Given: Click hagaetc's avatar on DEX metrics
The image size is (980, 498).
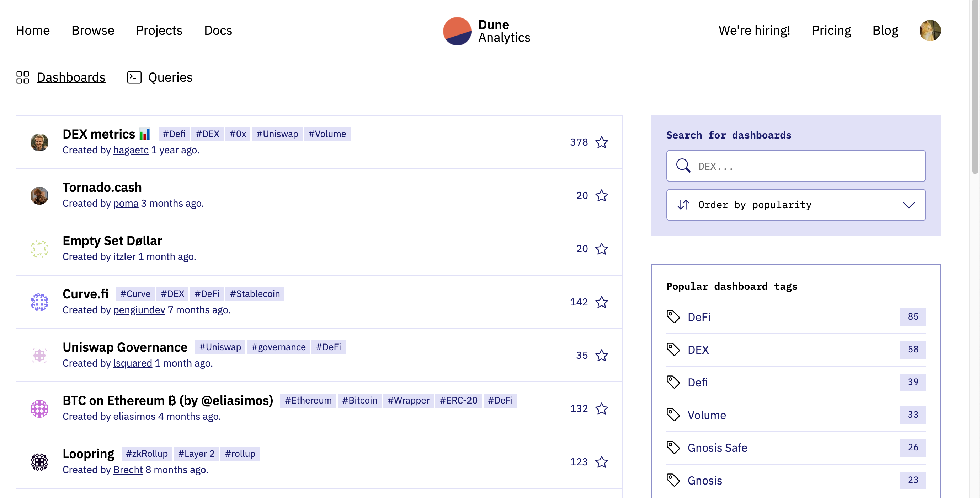Looking at the screenshot, I should tap(39, 142).
